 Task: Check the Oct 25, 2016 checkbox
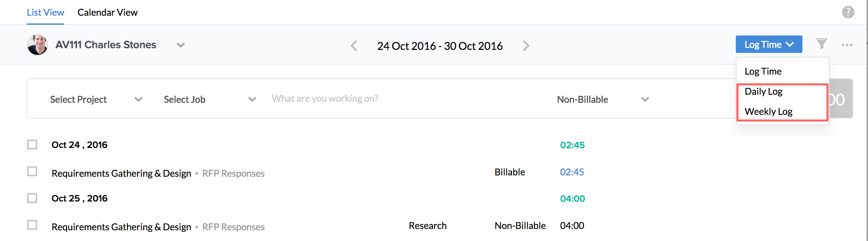click(32, 198)
